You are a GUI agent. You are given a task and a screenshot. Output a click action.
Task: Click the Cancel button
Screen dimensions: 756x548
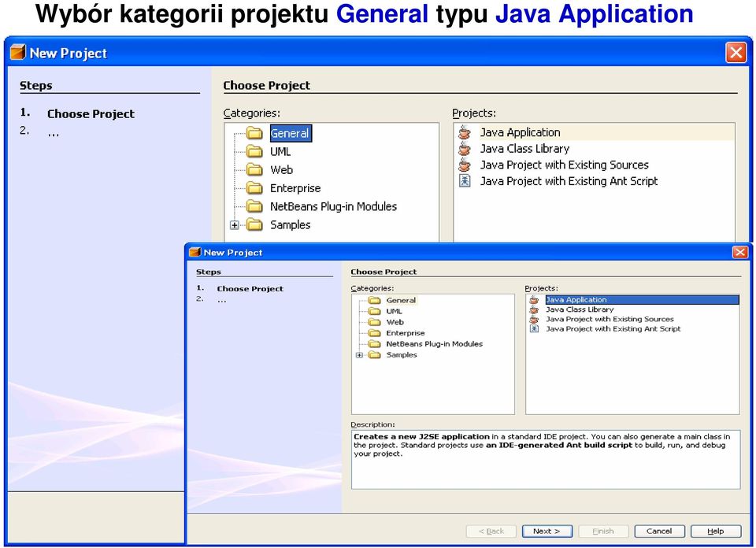pyautogui.click(x=659, y=531)
